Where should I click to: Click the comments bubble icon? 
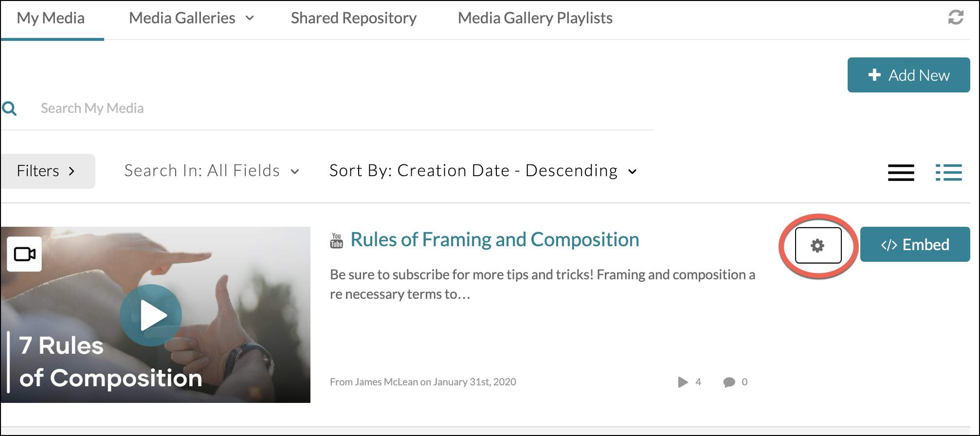pos(729,382)
